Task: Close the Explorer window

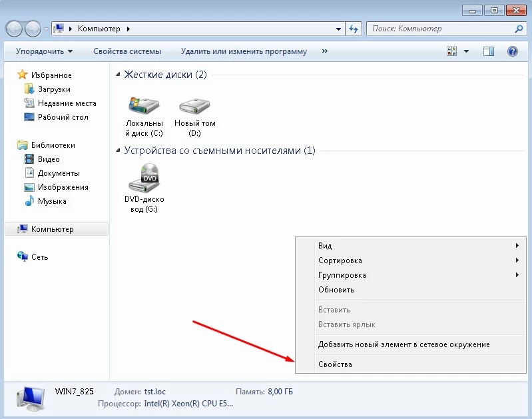Action: [516, 11]
